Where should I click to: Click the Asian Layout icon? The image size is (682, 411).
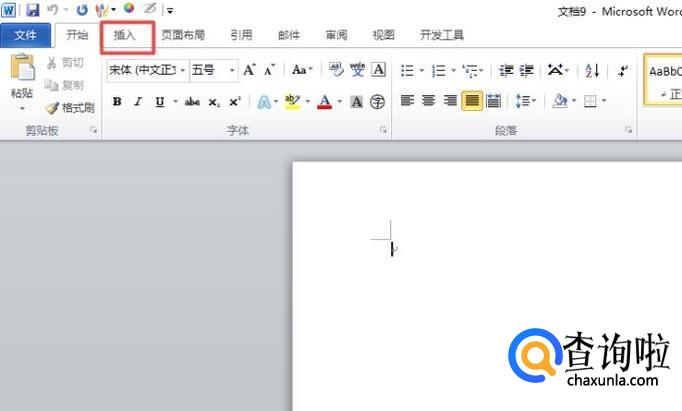[x=555, y=70]
